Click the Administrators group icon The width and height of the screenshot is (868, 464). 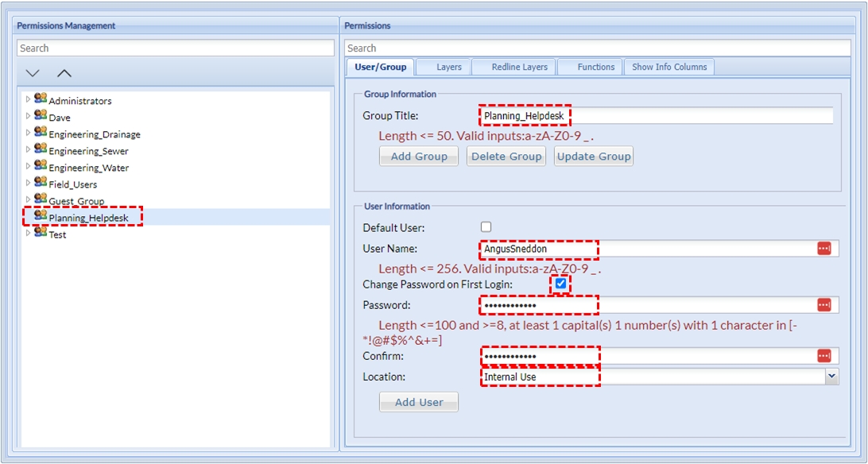point(41,99)
